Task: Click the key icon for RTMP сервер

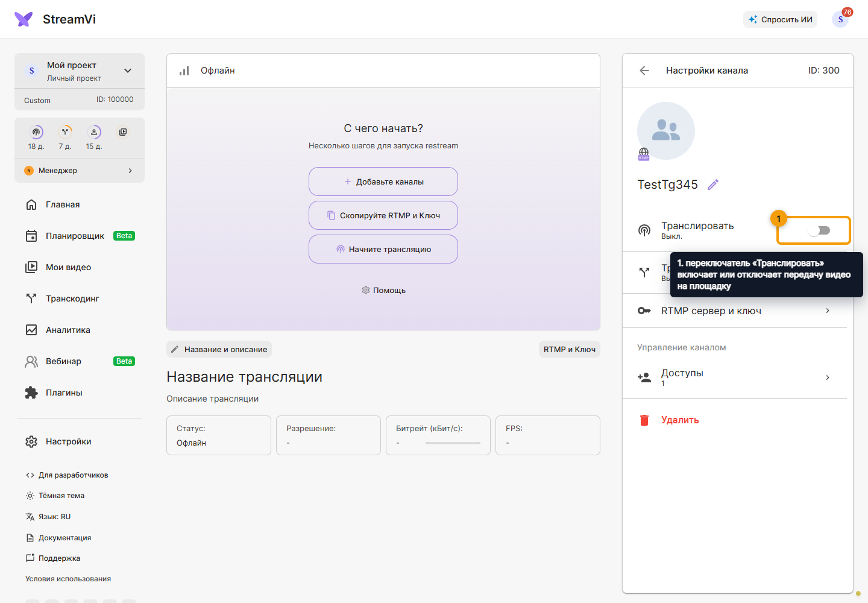Action: pos(644,311)
